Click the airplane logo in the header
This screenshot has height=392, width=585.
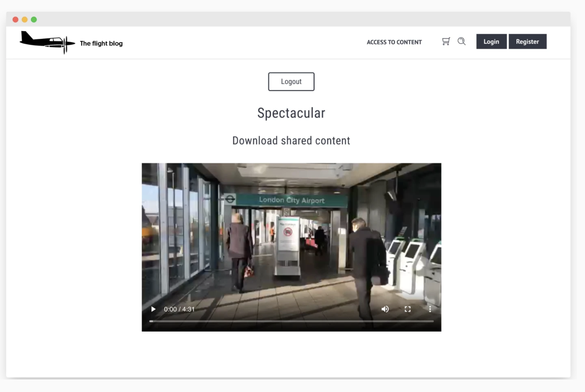pyautogui.click(x=47, y=42)
